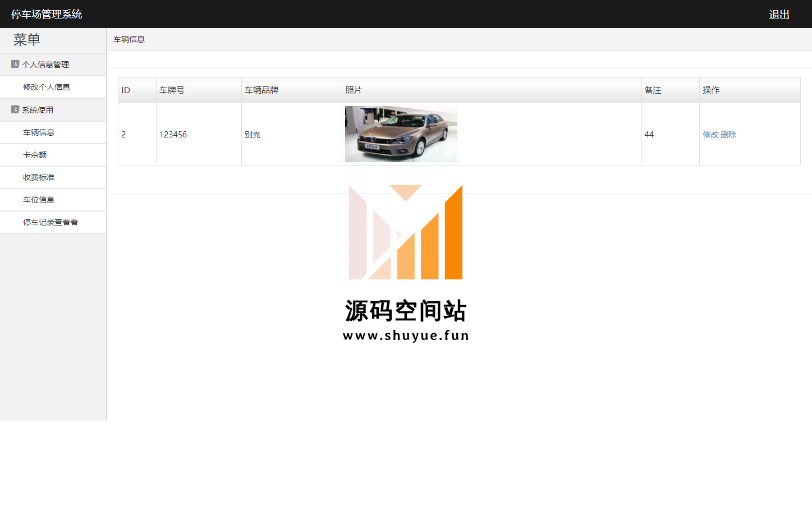Click the 车牌号 column header
This screenshot has height=529, width=812.
pos(199,90)
